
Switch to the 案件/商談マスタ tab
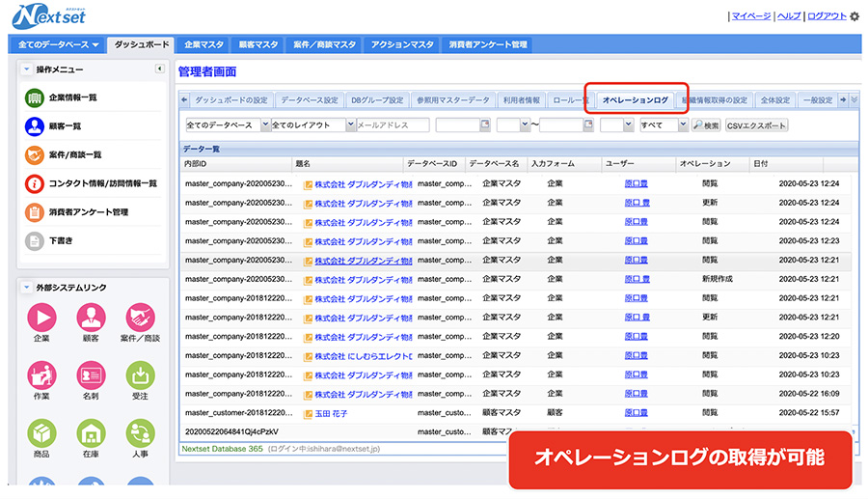(x=324, y=44)
